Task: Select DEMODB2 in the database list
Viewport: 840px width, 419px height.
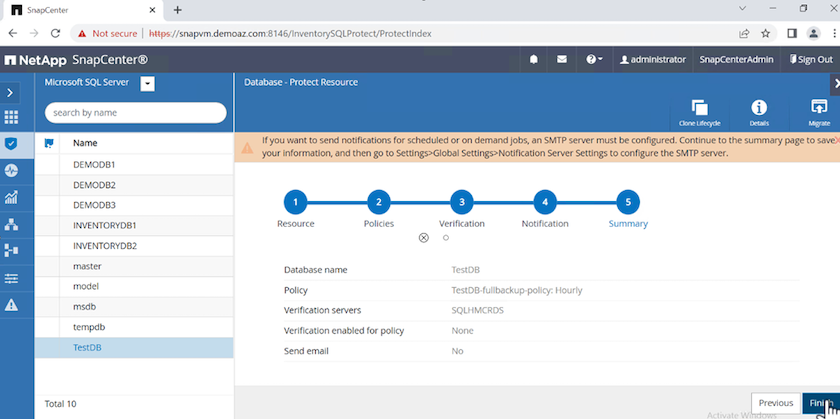Action: [134, 185]
